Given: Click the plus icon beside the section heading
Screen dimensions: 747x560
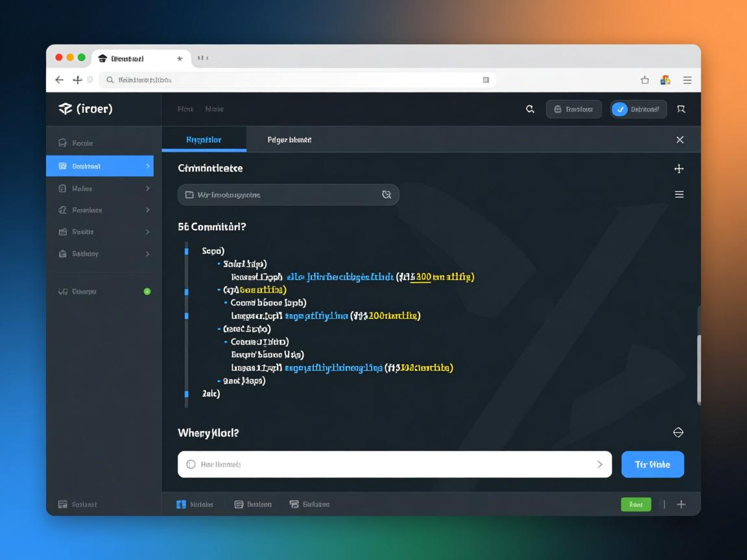Looking at the screenshot, I should [x=679, y=169].
